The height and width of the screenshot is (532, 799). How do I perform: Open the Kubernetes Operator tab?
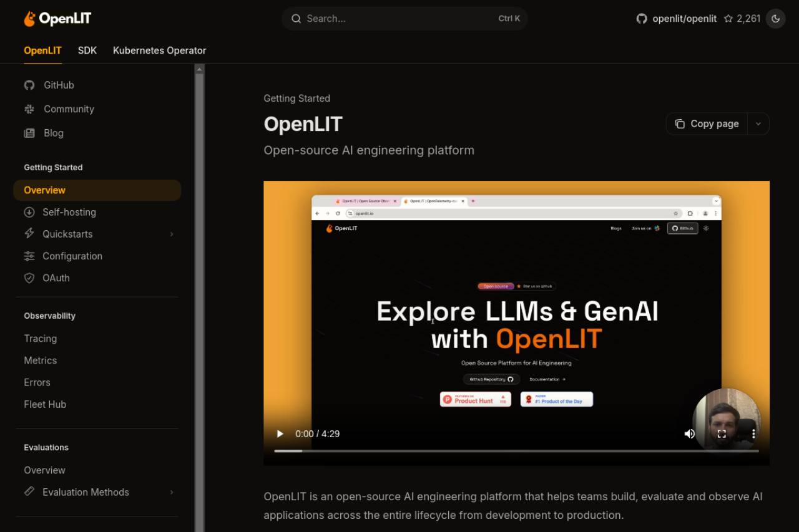tap(159, 51)
